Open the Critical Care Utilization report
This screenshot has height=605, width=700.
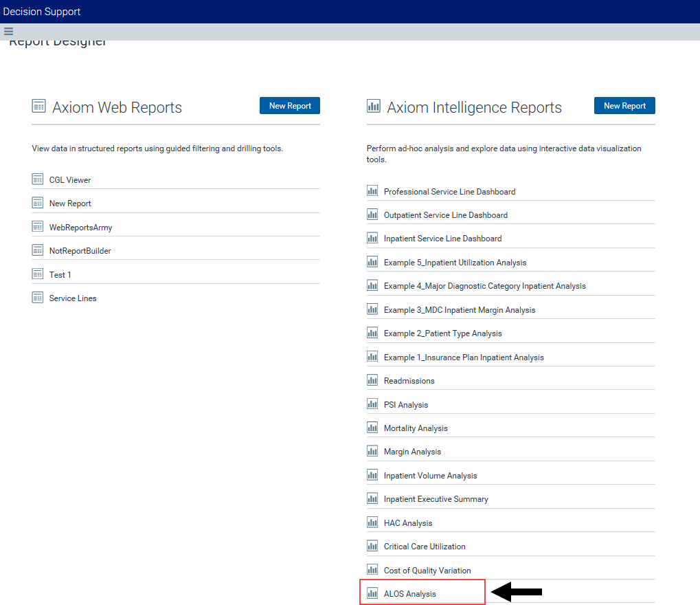(x=425, y=547)
